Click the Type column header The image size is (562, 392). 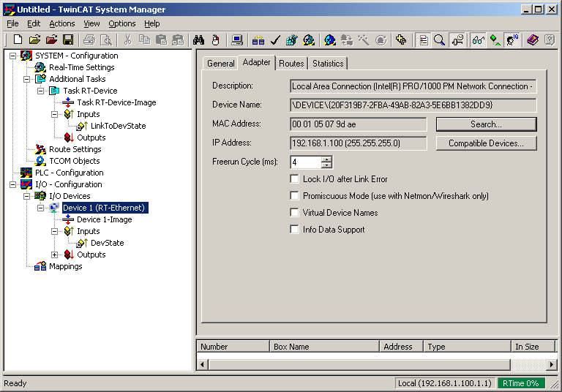468,347
